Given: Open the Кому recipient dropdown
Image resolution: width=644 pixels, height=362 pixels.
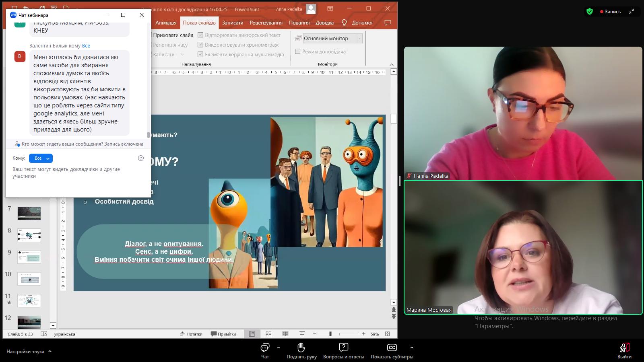Looking at the screenshot, I should coord(41,158).
